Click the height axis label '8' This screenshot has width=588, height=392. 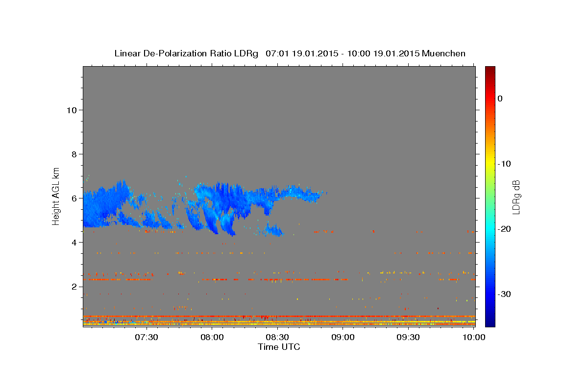73,154
